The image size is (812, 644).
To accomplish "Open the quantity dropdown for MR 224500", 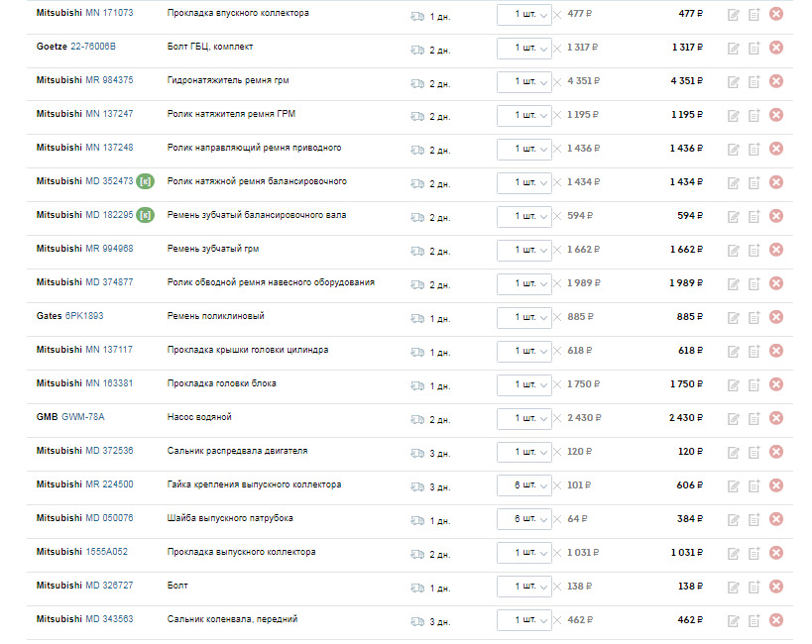I will click(x=524, y=485).
